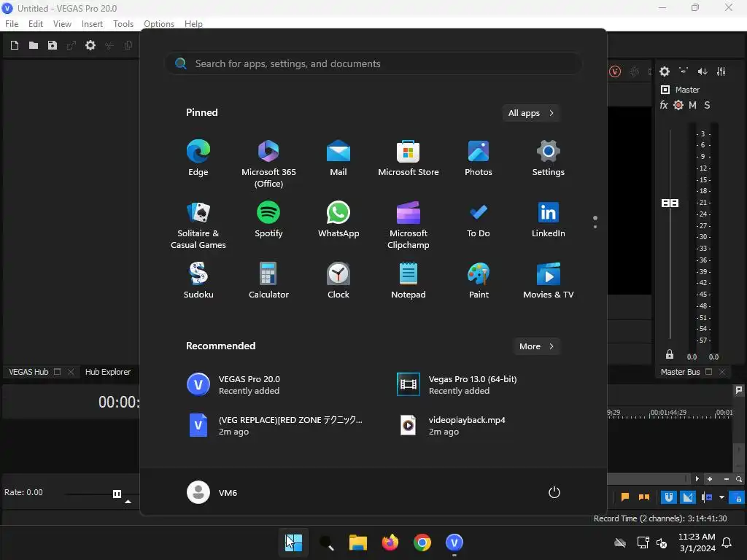
Task: Toggle Auto Crossfades button in timeline toolbar
Action: pos(688,497)
